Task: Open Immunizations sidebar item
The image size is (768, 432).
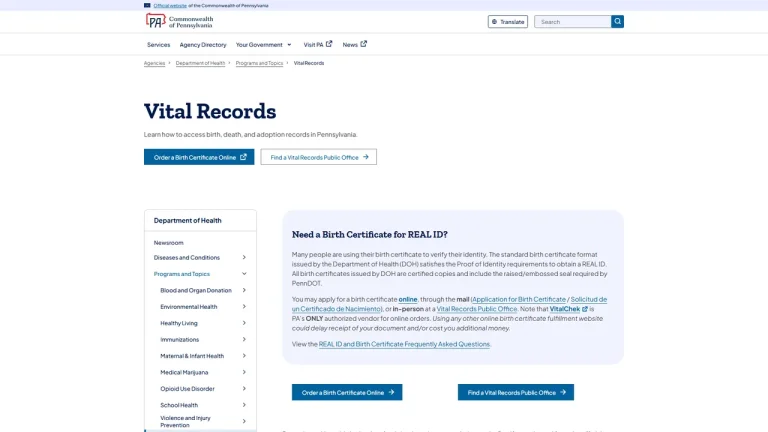Action: click(180, 339)
